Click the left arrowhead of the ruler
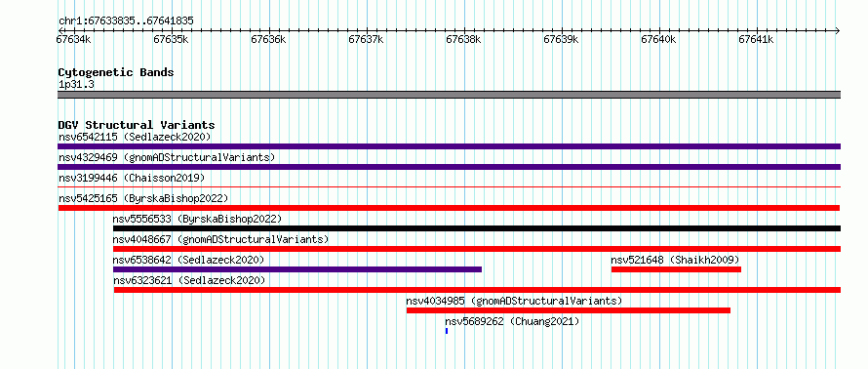Image resolution: width=868 pixels, height=369 pixels. [60, 30]
